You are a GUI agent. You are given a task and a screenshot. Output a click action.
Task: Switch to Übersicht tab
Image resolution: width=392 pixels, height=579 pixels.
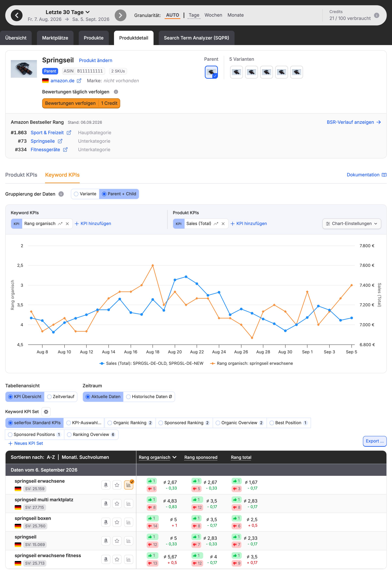(16, 38)
